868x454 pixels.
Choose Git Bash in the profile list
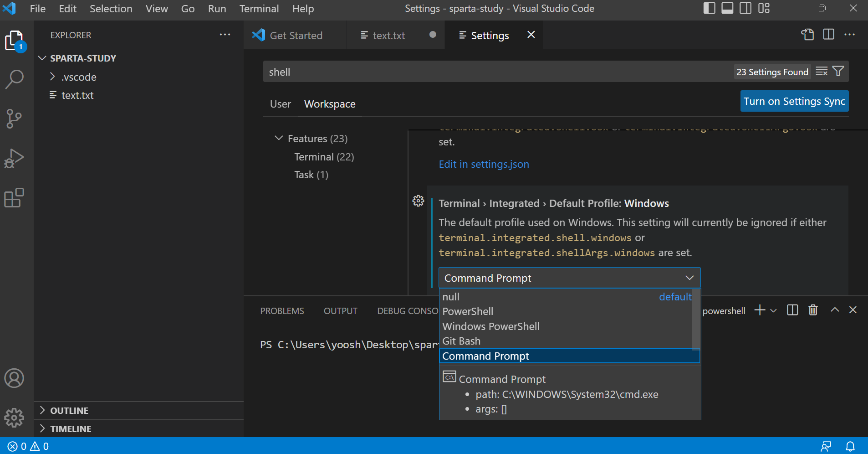[x=567, y=341]
